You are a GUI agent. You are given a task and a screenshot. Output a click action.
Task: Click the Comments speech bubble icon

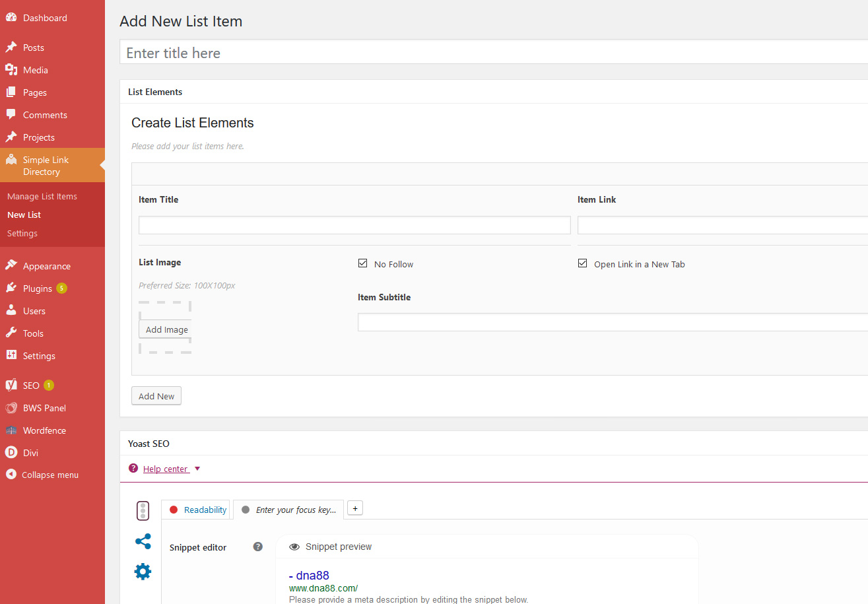(x=11, y=115)
